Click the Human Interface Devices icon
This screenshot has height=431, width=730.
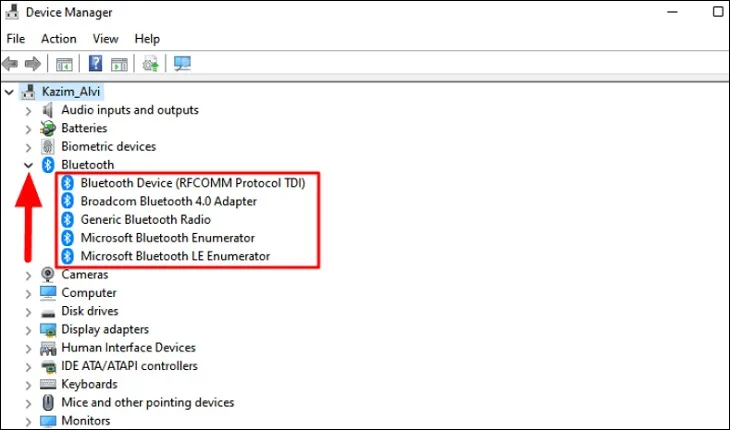[48, 348]
